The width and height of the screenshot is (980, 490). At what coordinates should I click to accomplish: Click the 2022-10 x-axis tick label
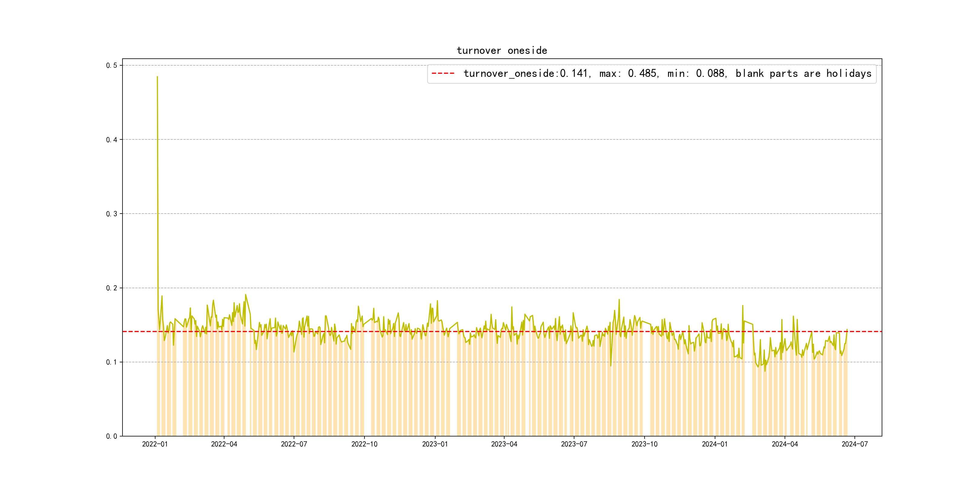[x=364, y=444]
